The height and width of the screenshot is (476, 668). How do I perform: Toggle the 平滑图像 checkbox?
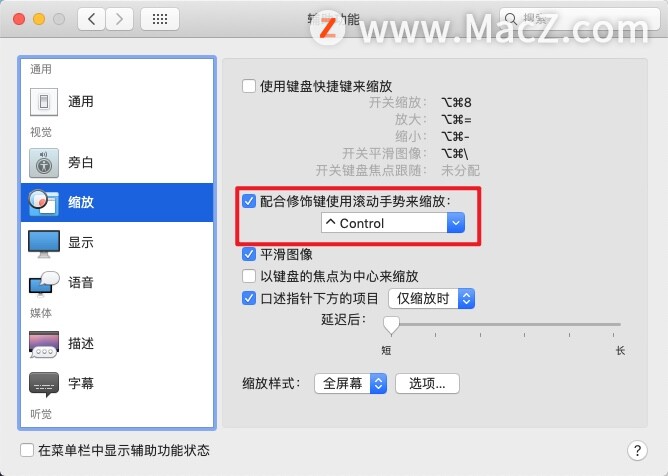249,254
